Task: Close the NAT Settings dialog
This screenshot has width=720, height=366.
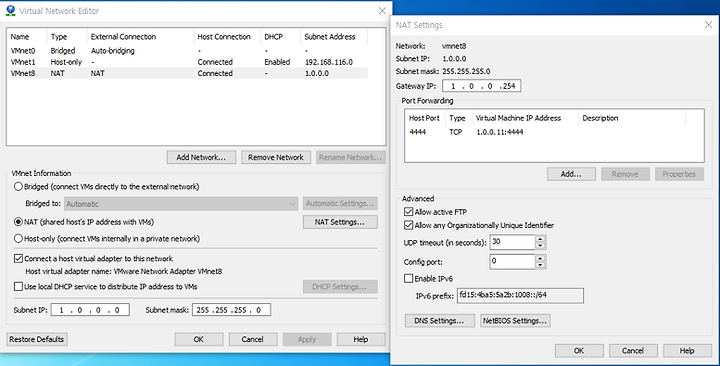Action: 708,25
